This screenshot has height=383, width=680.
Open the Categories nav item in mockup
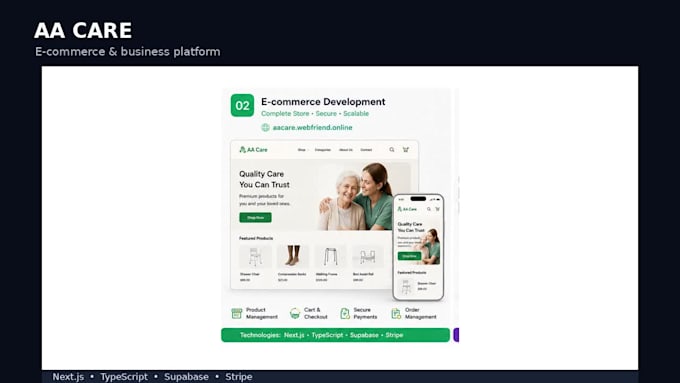[323, 150]
